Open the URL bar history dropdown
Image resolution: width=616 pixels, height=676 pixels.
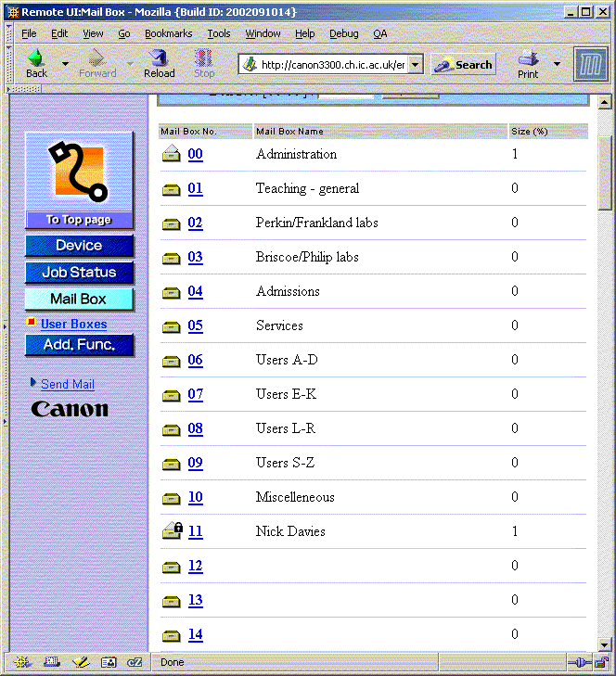click(x=415, y=65)
